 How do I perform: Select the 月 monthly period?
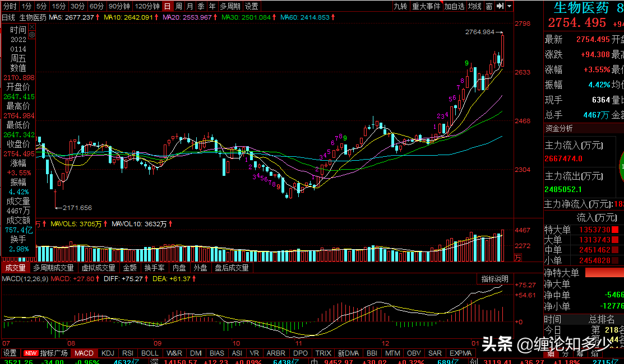[x=190, y=6]
